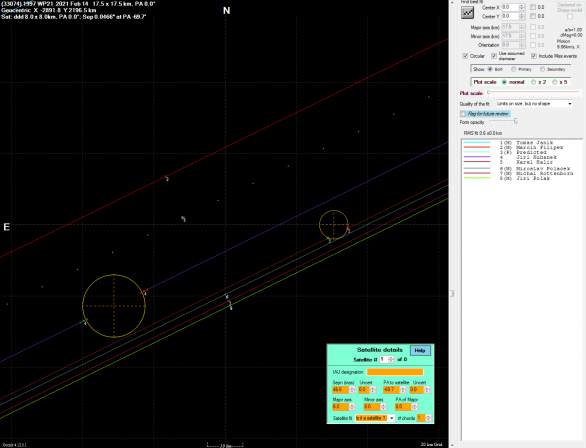Set Plot scale to x 5

click(x=555, y=82)
